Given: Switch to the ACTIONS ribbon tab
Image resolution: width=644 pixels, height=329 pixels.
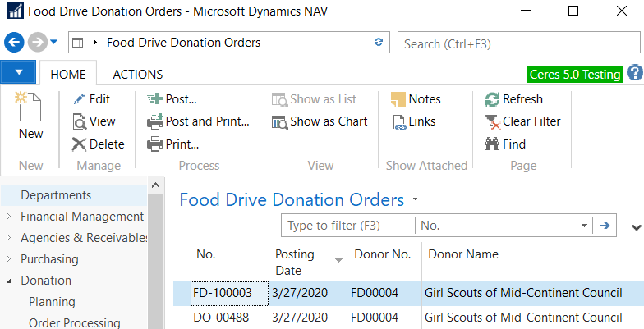Looking at the screenshot, I should tap(137, 74).
